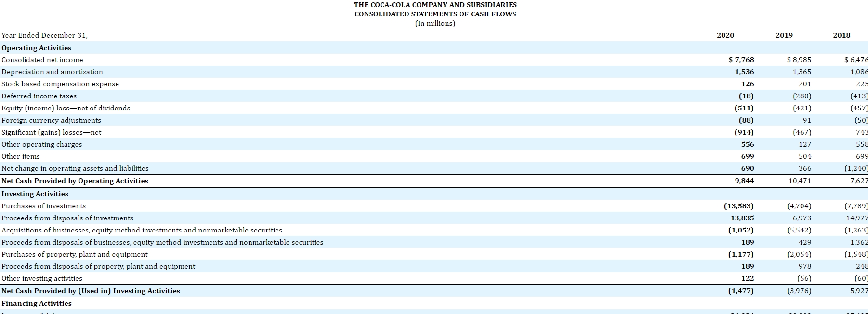Click the 'Financing Activities' section heading
The height and width of the screenshot is (314, 868).
[37, 303]
